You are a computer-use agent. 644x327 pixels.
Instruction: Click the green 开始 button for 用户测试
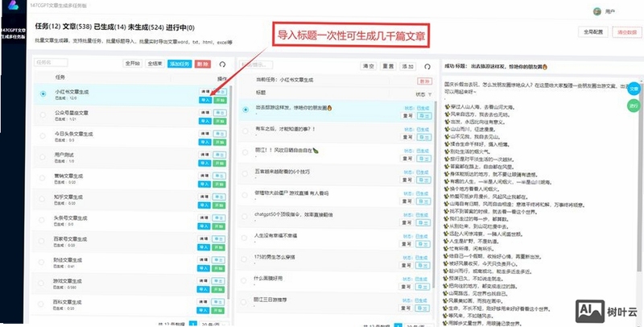coord(220,163)
